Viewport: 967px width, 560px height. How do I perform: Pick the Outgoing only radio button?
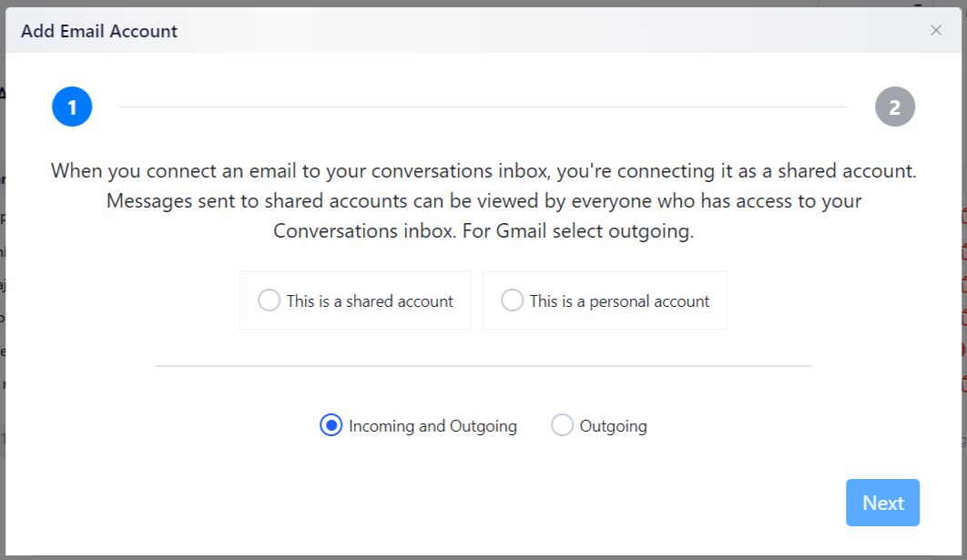562,425
